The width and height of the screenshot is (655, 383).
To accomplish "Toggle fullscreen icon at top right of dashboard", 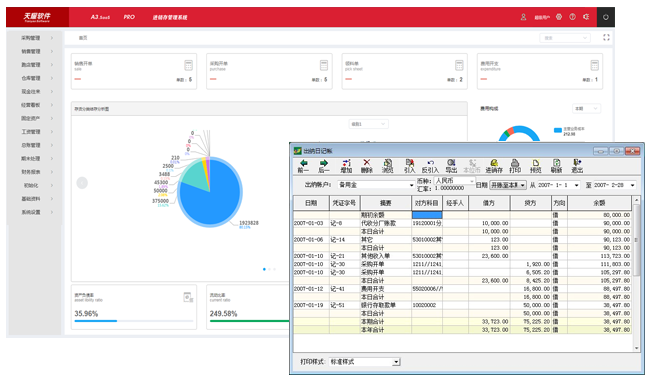I will (606, 38).
